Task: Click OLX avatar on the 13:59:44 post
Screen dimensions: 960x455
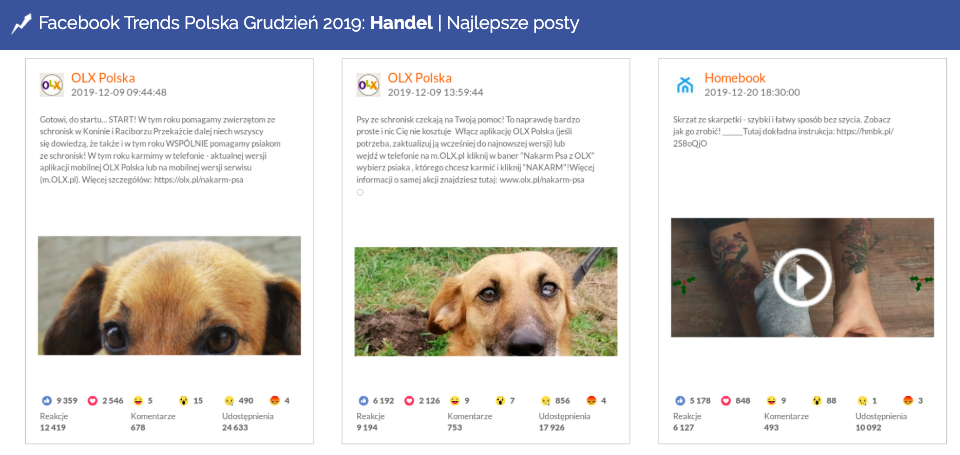Action: tap(368, 85)
